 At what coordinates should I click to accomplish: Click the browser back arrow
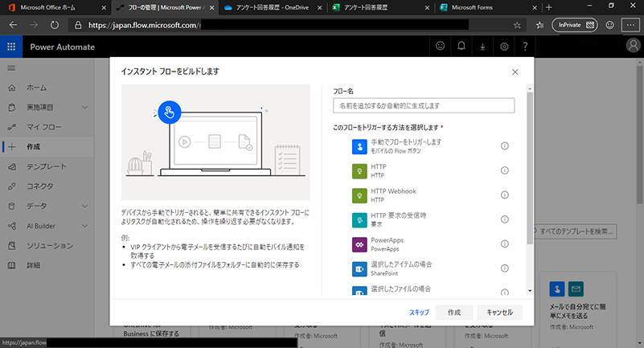pos(13,25)
